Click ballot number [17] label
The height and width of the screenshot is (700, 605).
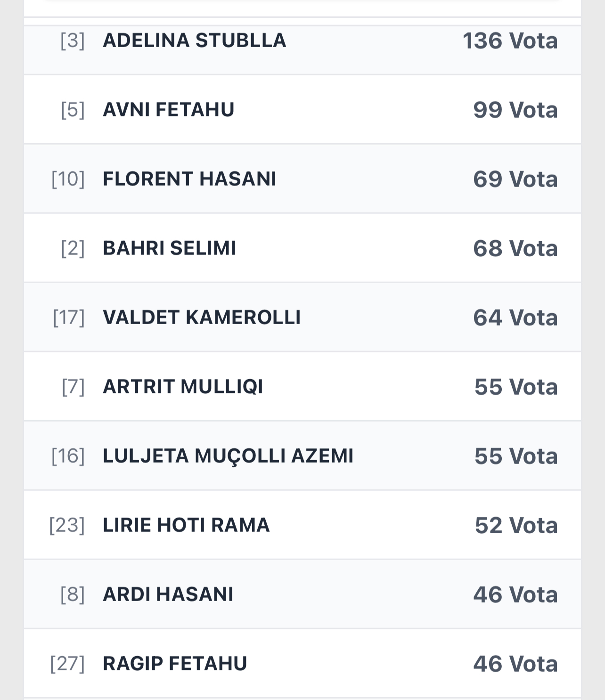point(69,317)
